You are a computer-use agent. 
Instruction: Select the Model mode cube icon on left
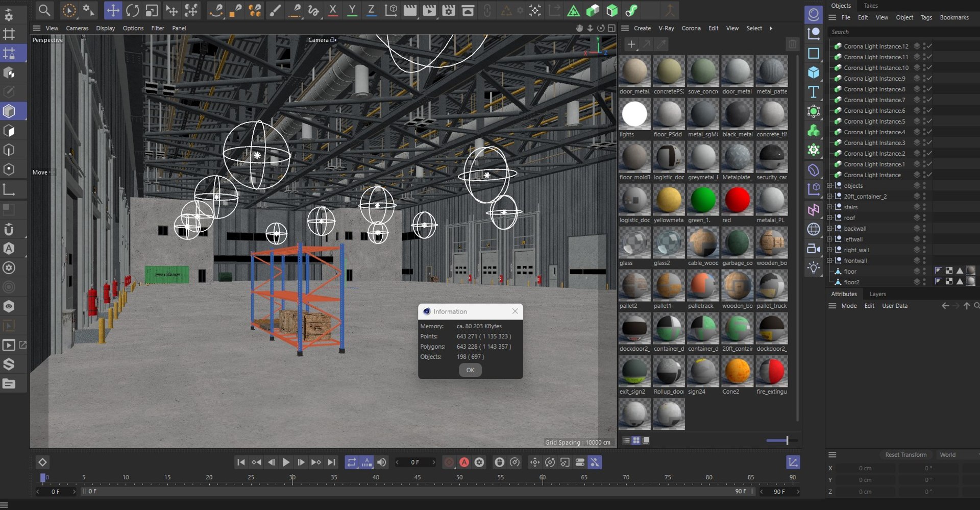pos(9,111)
